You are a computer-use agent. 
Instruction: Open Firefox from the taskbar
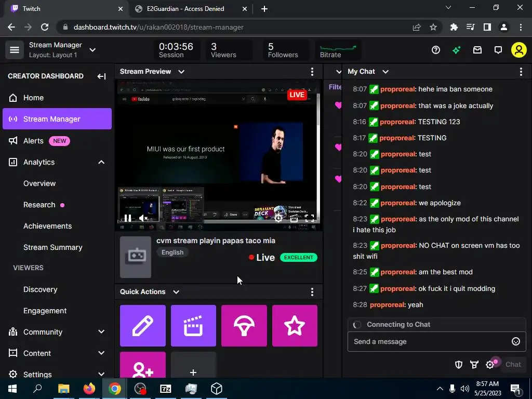click(89, 389)
